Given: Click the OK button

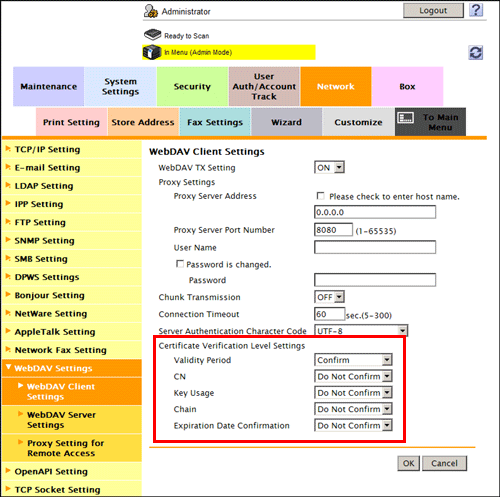Looking at the screenshot, I should click(x=409, y=463).
